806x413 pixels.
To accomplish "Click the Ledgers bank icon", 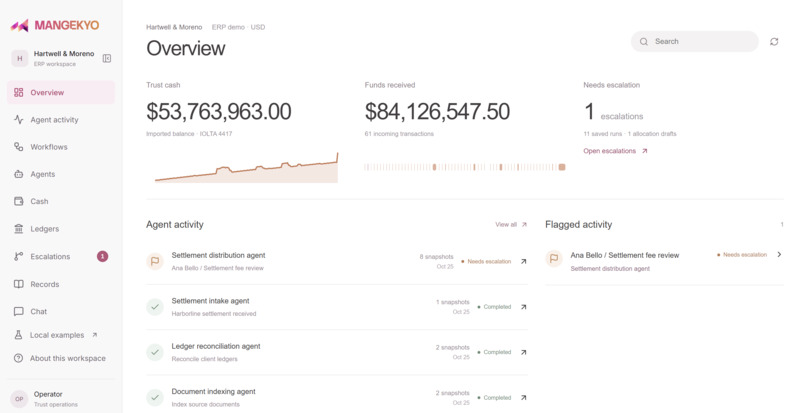I will coord(19,229).
